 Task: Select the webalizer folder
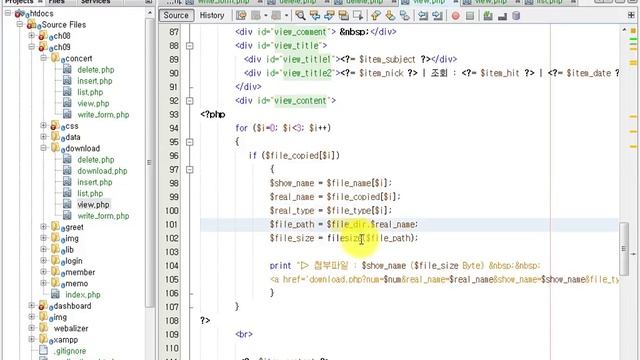[x=71, y=328]
